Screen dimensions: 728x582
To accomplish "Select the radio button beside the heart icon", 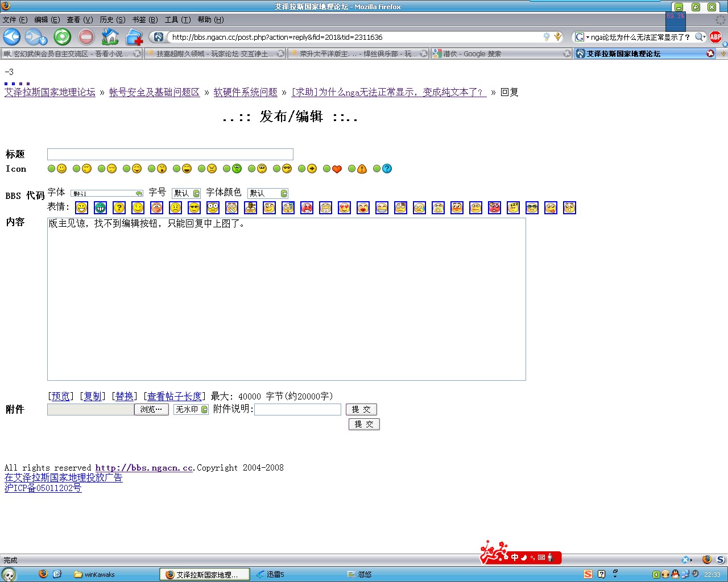I will pyautogui.click(x=326, y=169).
